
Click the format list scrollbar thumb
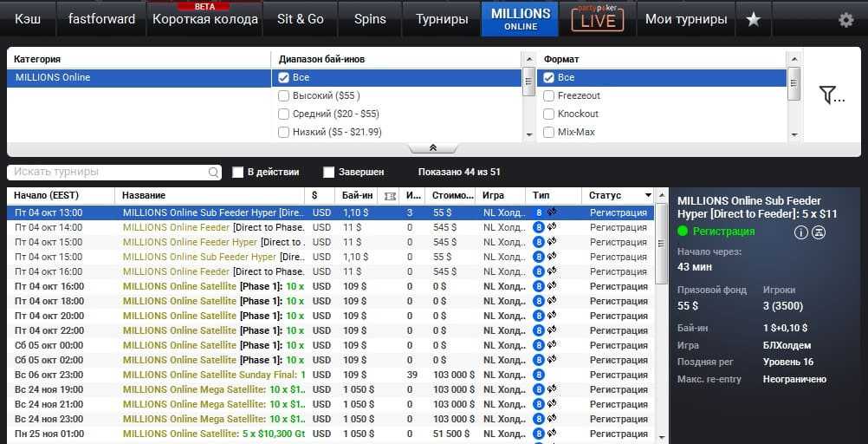(794, 83)
